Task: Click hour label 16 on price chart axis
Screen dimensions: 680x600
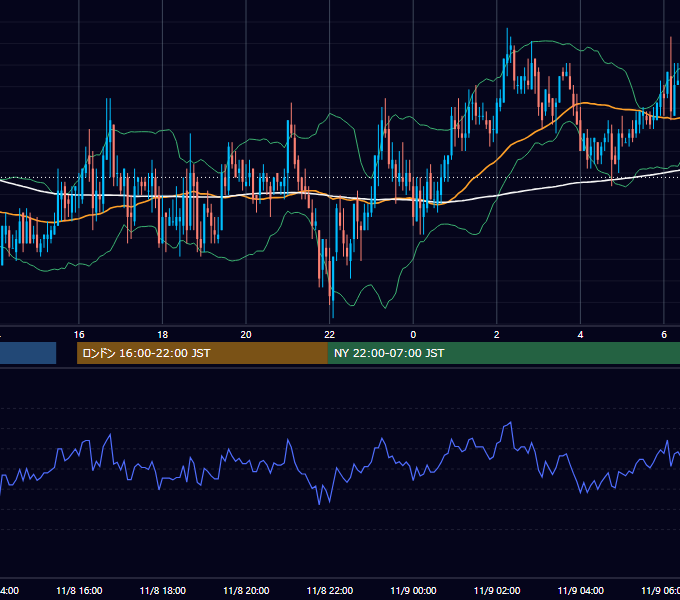Action: click(x=79, y=334)
